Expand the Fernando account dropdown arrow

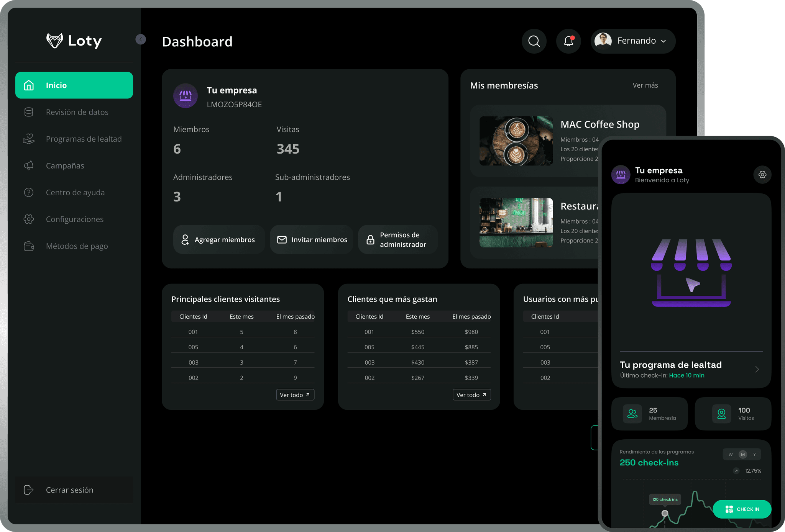coord(663,41)
